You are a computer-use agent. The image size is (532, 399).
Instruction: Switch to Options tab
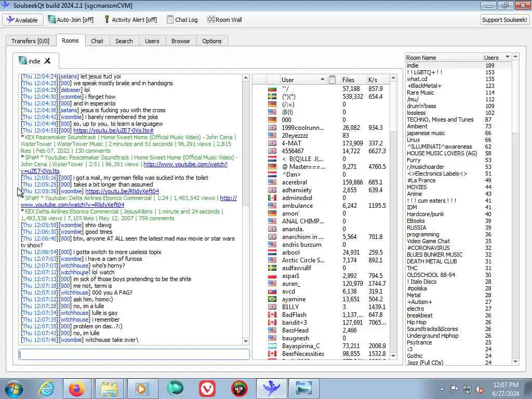pyautogui.click(x=212, y=41)
